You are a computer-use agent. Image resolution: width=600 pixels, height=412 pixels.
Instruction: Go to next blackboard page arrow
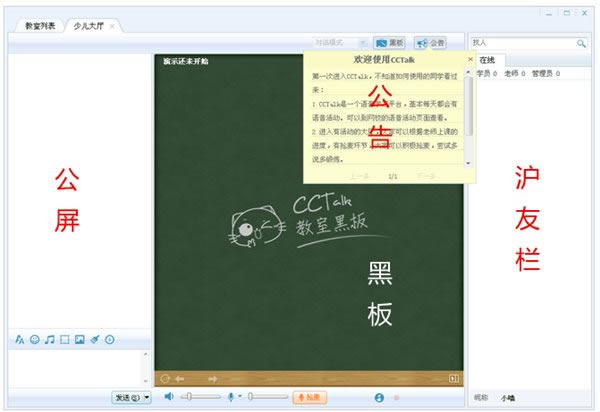[213, 379]
